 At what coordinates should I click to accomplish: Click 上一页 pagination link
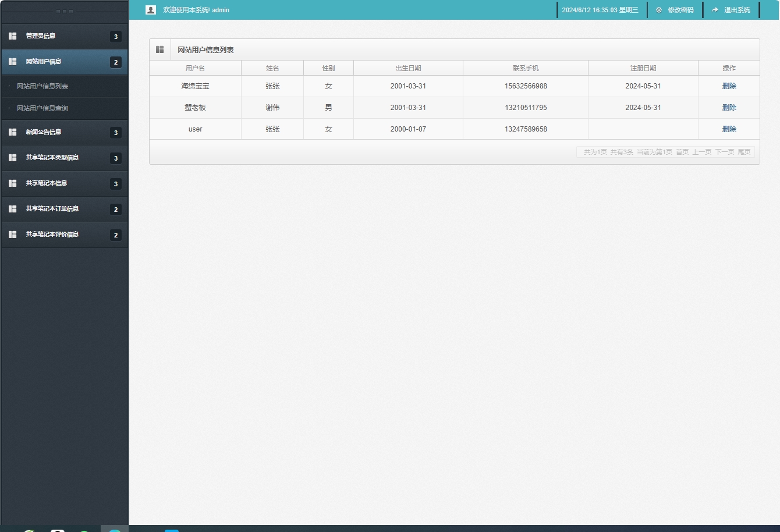[702, 152]
